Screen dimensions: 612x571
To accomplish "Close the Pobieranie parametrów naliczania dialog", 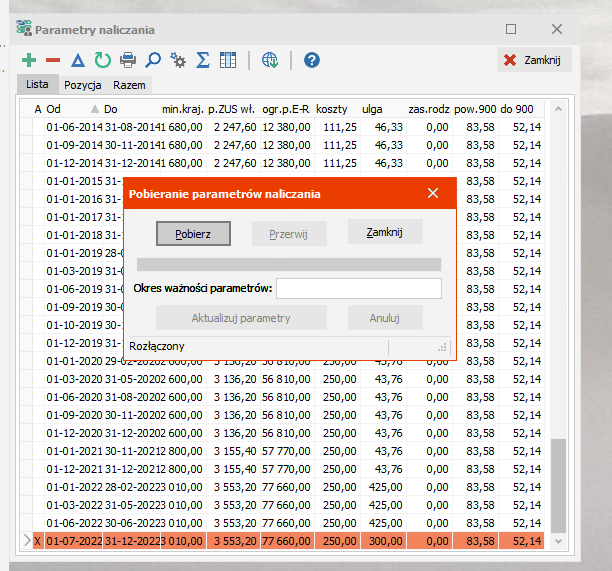I will tap(433, 193).
